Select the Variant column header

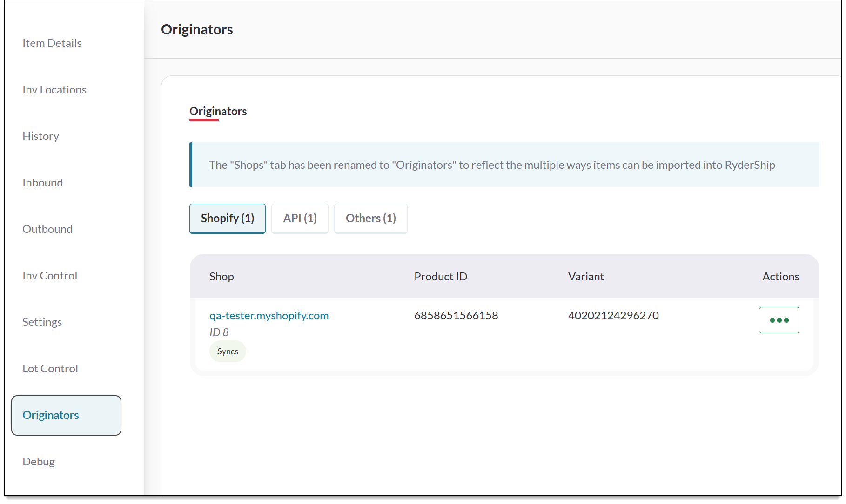(x=585, y=276)
